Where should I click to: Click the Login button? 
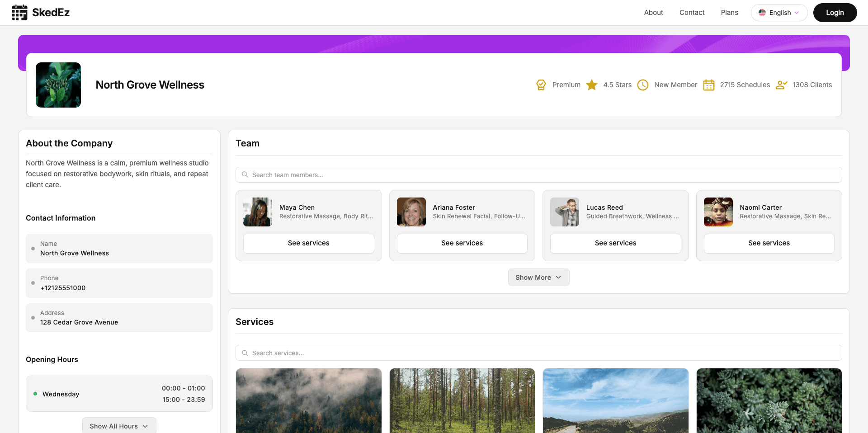click(x=835, y=13)
